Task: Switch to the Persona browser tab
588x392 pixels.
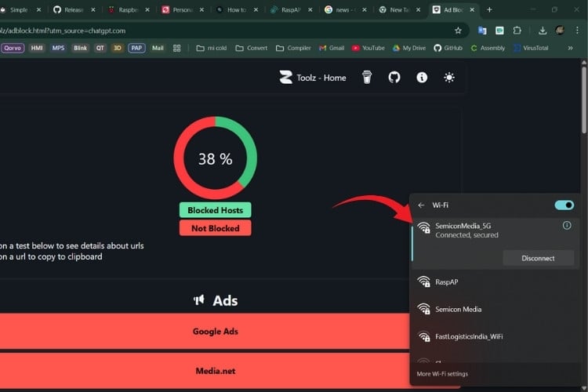Action: click(x=182, y=9)
